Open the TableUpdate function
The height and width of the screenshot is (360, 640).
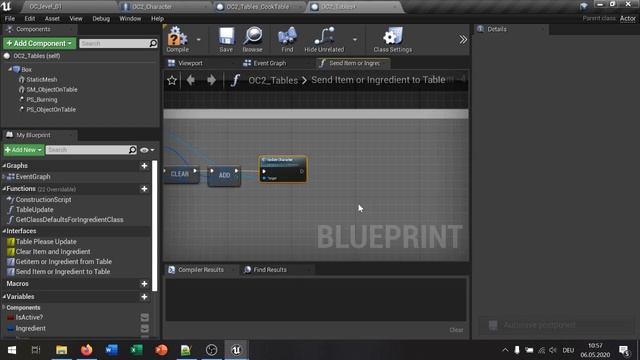coord(34,210)
